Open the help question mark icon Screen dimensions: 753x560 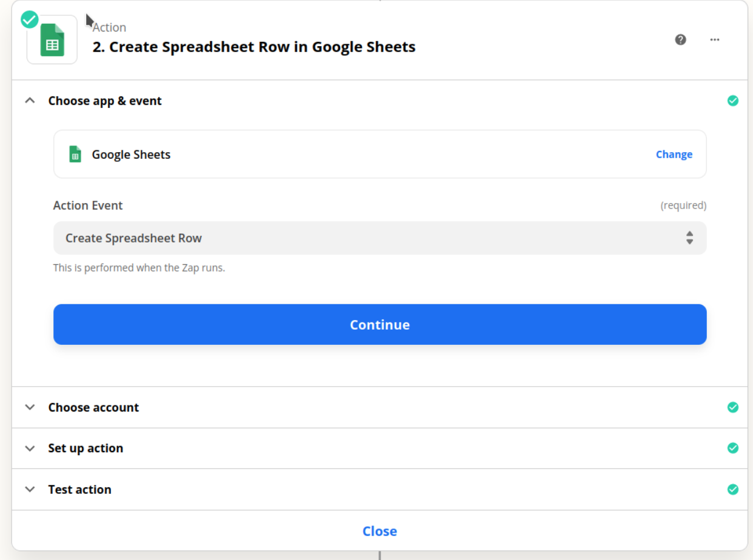tap(680, 40)
